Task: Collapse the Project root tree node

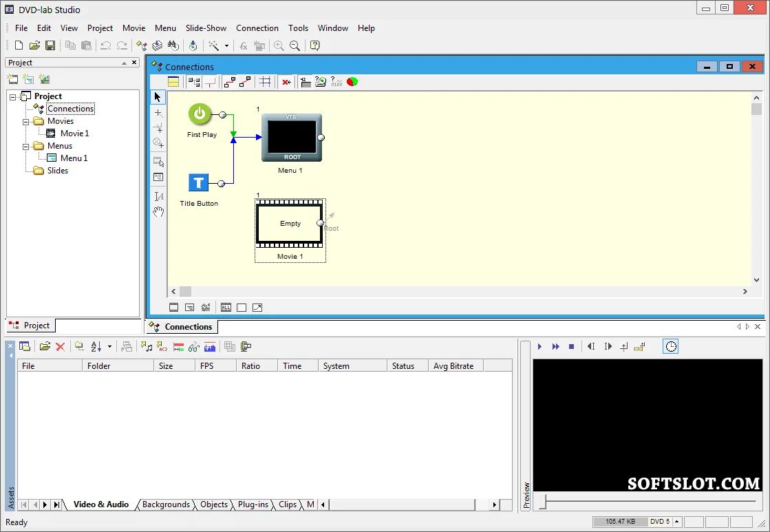Action: [x=13, y=97]
